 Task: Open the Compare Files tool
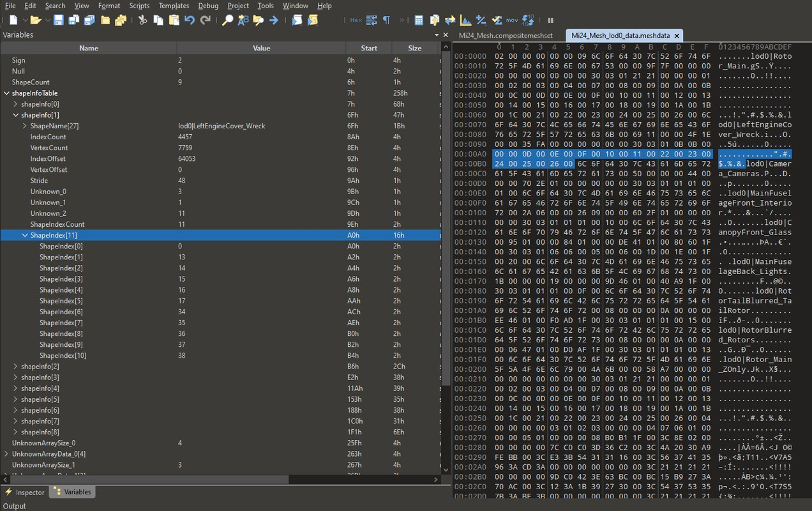pyautogui.click(x=435, y=20)
